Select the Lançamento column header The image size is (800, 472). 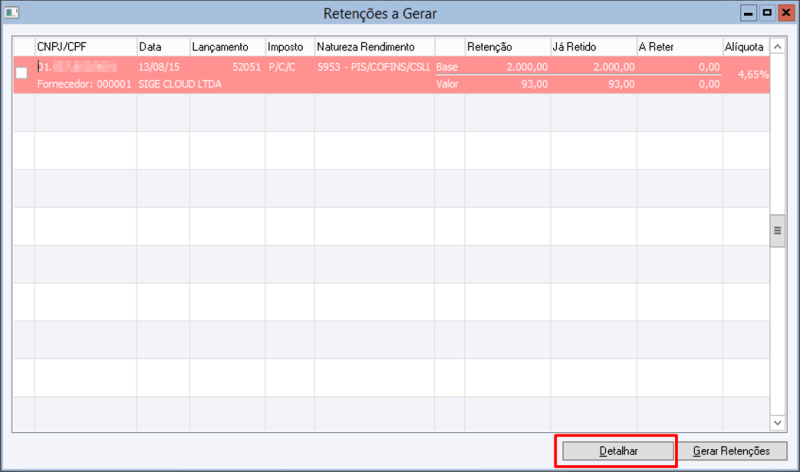(x=228, y=47)
